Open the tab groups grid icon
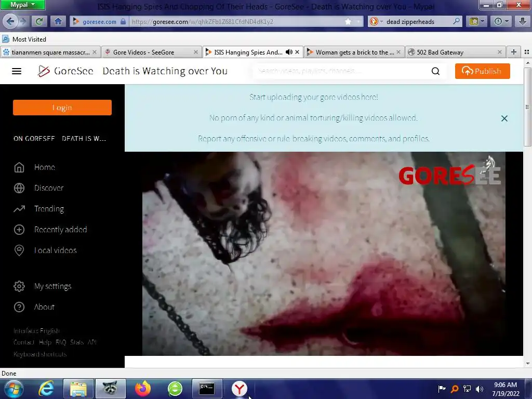 pos(527,52)
